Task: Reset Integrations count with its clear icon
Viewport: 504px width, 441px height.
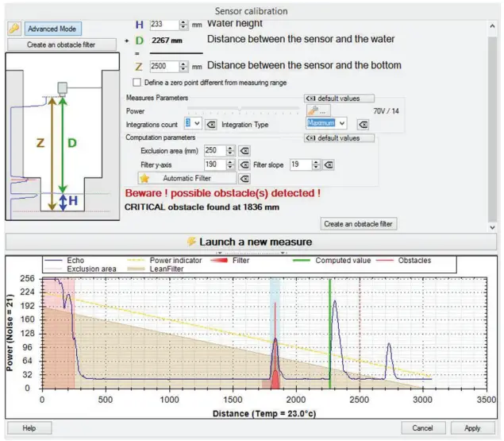Action: (x=211, y=125)
